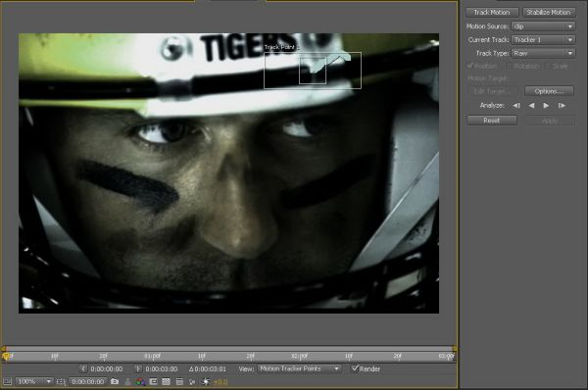Click the reset exposure icon
Viewport: 588px width, 390px height.
[206, 382]
